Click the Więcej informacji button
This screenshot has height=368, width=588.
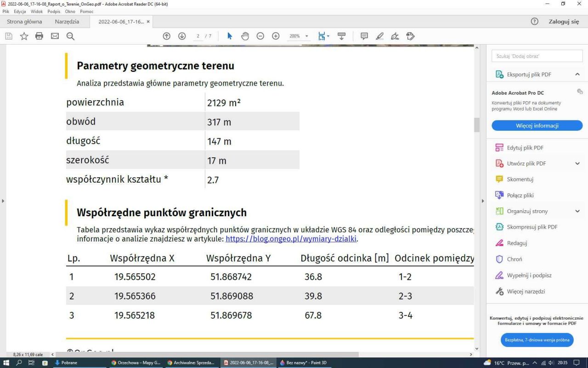(x=537, y=126)
